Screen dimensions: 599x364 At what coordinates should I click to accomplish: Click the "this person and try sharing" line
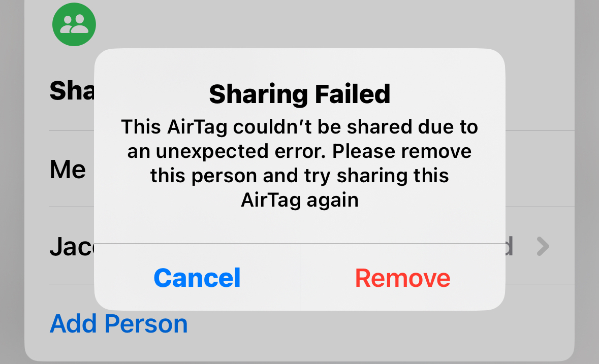click(x=300, y=176)
